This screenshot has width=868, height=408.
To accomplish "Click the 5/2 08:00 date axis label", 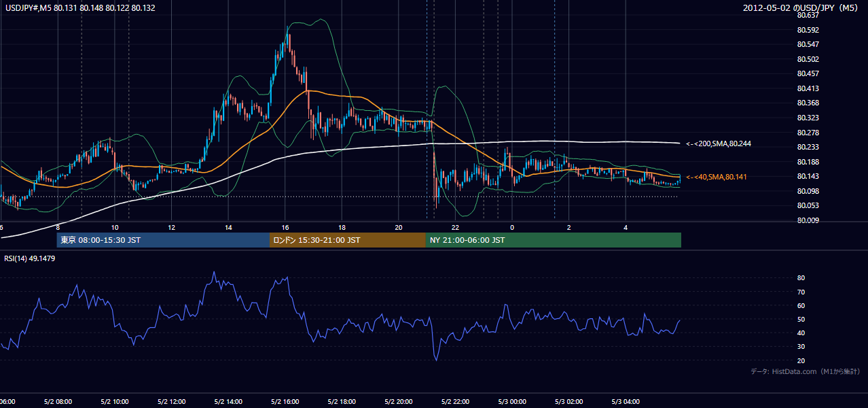I will 58,401.
